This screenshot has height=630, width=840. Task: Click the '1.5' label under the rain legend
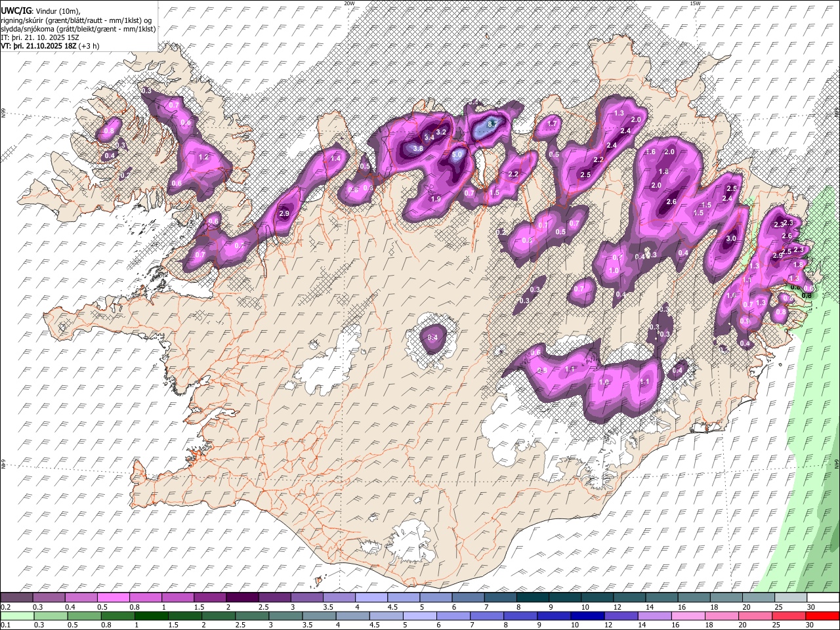click(173, 625)
